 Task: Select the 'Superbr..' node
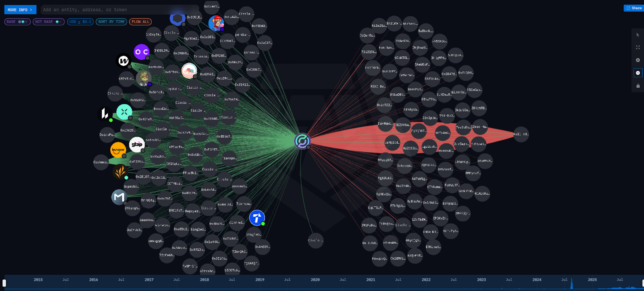tap(131, 187)
